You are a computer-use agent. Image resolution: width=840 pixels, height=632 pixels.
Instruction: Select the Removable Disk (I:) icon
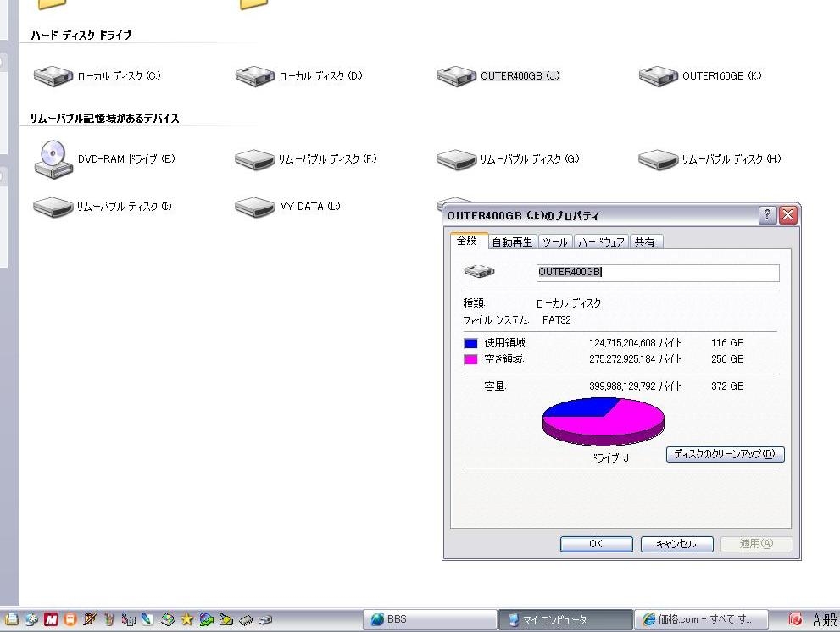coord(53,208)
